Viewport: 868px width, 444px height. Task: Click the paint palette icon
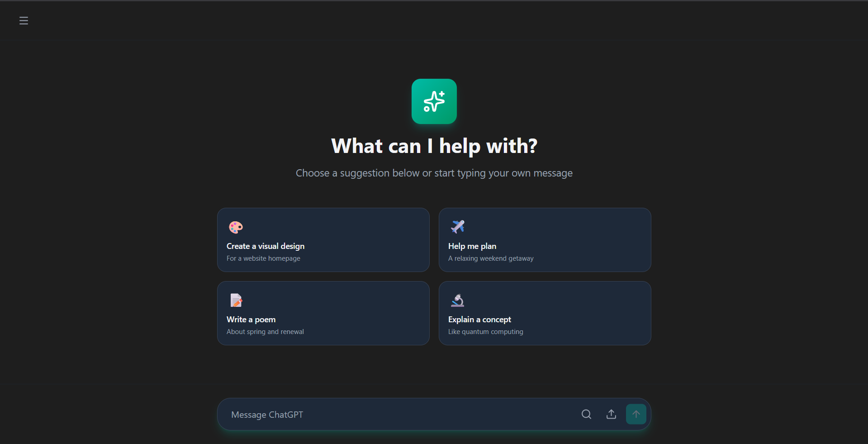(x=236, y=227)
